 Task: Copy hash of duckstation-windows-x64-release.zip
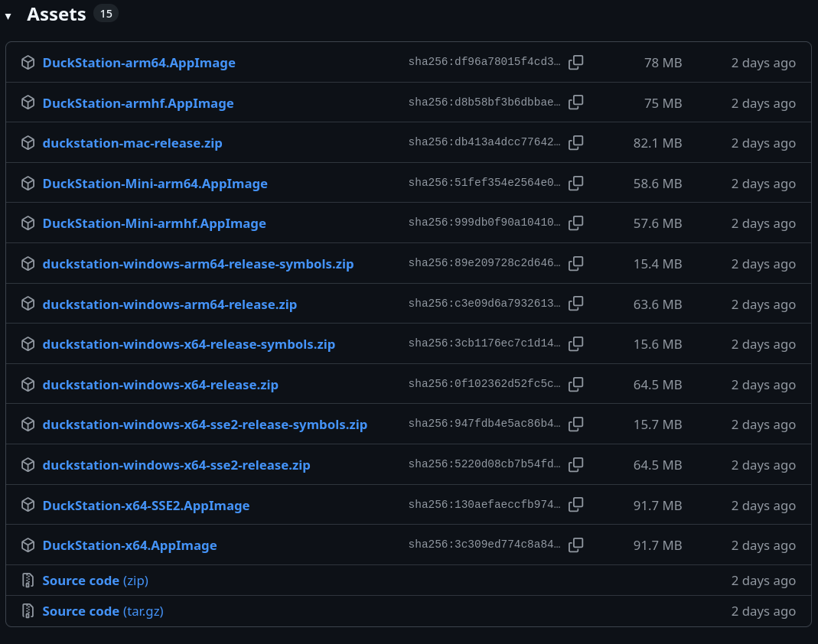(x=576, y=384)
